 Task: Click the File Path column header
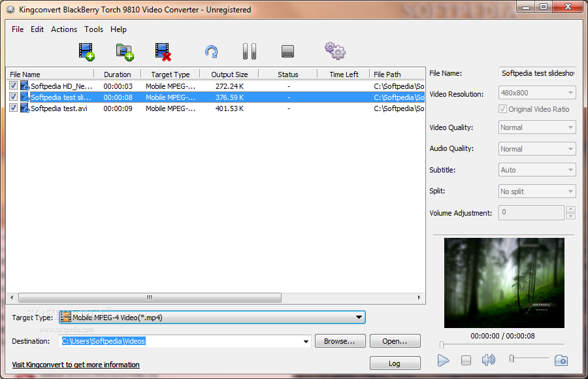[x=397, y=74]
